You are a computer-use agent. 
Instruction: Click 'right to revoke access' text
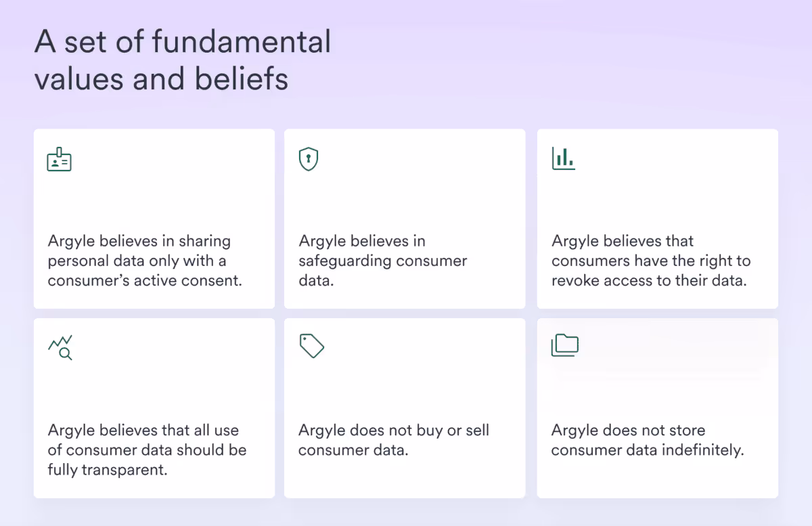pos(650,261)
